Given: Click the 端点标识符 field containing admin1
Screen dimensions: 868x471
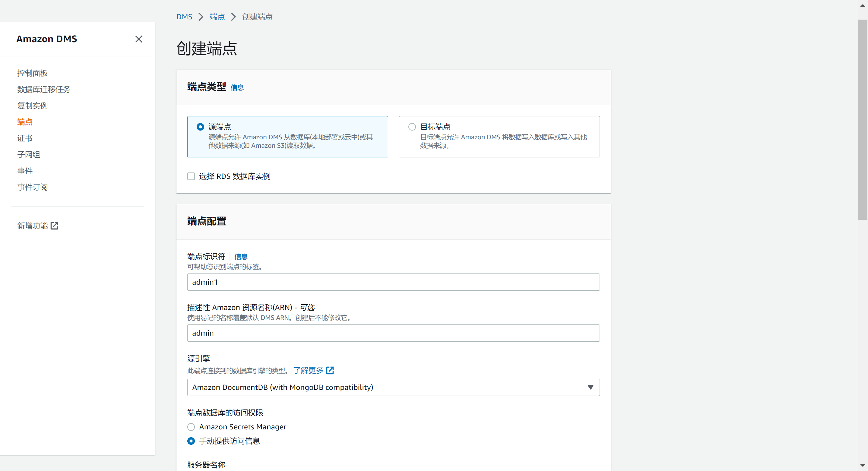Looking at the screenshot, I should pos(393,282).
